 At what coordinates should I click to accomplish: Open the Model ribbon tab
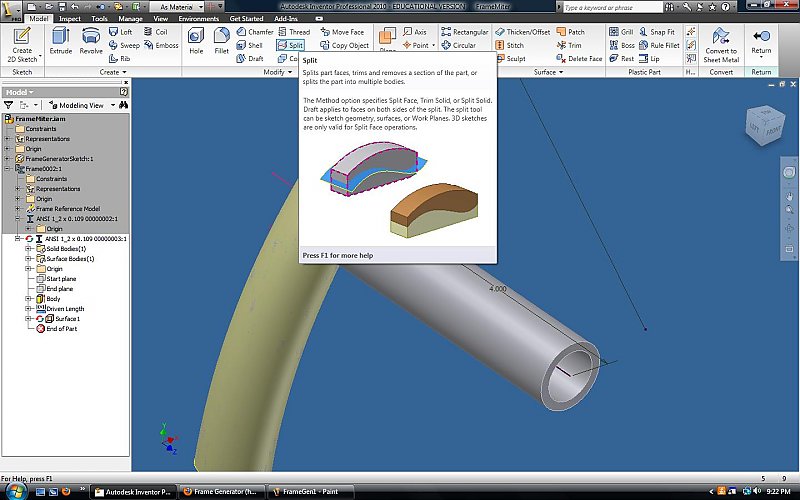click(x=38, y=18)
